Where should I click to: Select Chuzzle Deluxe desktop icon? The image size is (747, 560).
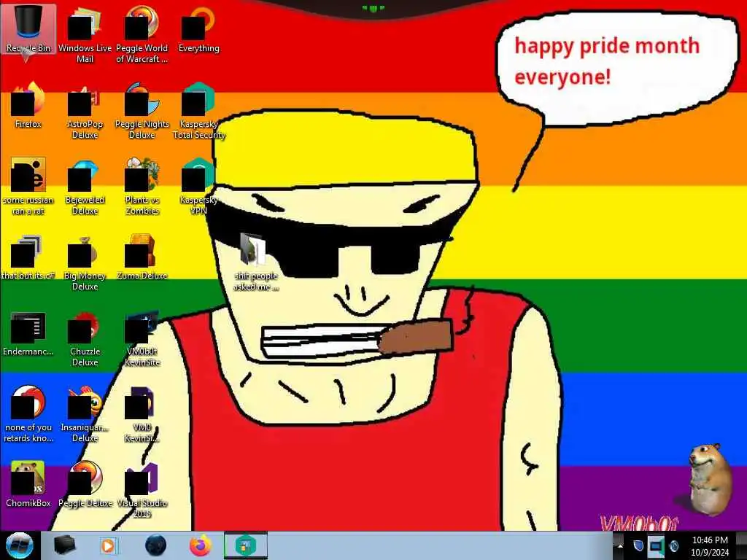85,339
